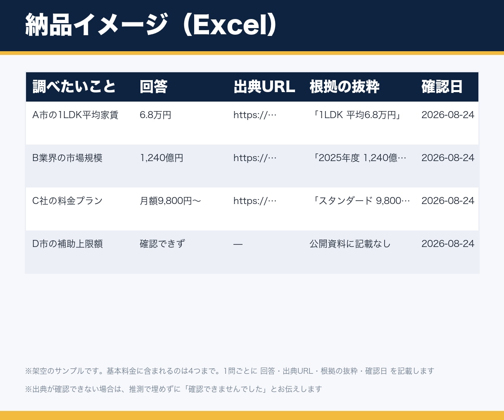504x420 pixels.
Task: Select the 調べたいこと column header
Action: tap(74, 87)
